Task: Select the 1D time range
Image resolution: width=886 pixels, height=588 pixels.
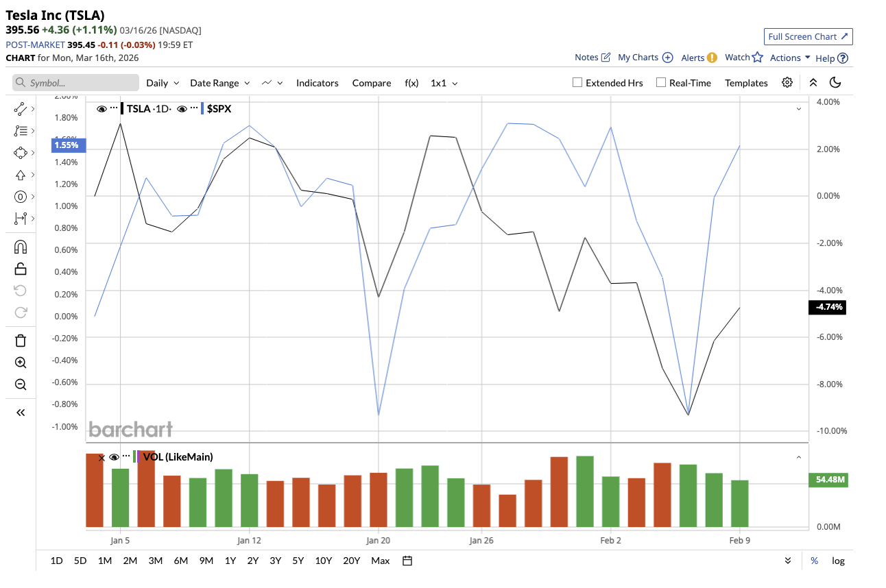Action: 57,561
